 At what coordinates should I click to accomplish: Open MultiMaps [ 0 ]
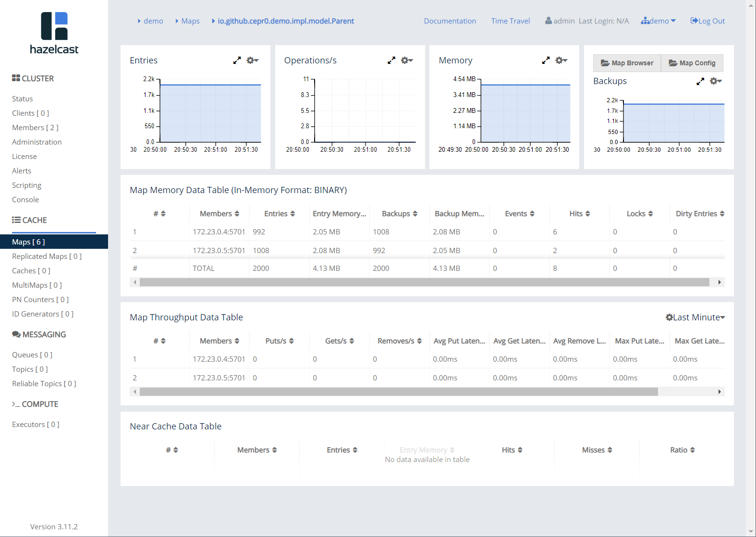(x=37, y=285)
